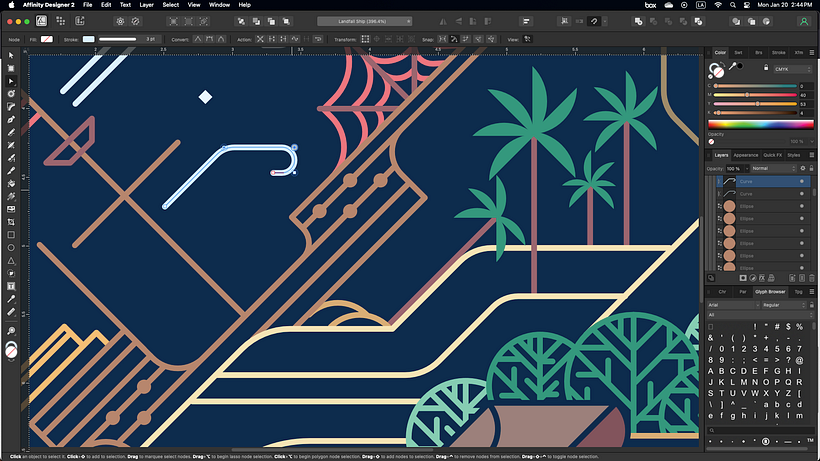Click the Break Curve action icon
The image size is (820, 461).
261,39
